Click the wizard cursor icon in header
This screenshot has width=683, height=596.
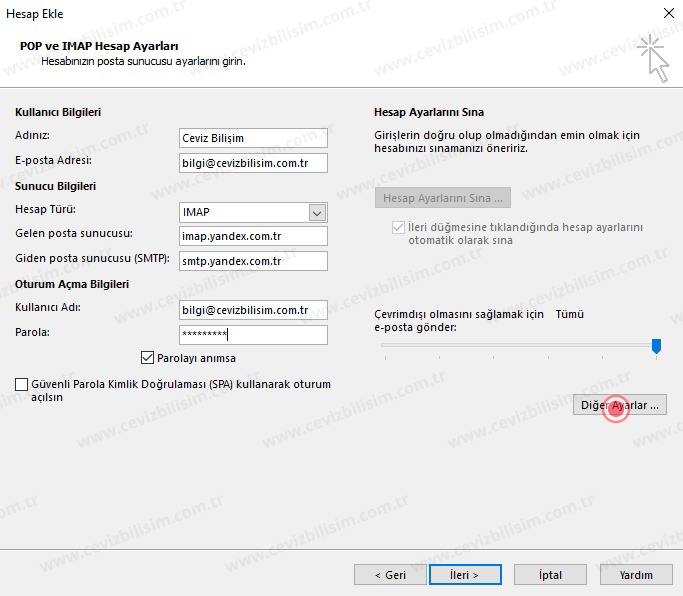653,55
